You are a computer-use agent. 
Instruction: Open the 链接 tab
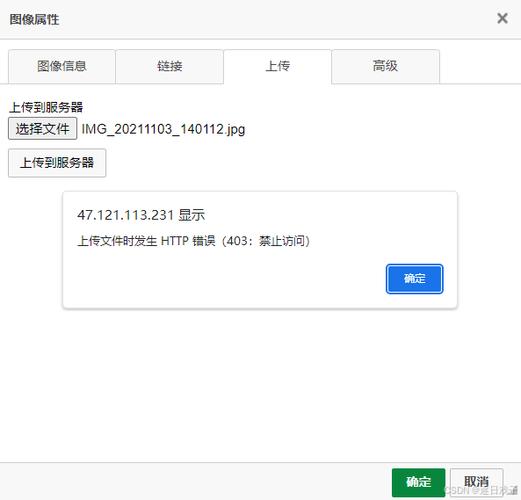[170, 66]
